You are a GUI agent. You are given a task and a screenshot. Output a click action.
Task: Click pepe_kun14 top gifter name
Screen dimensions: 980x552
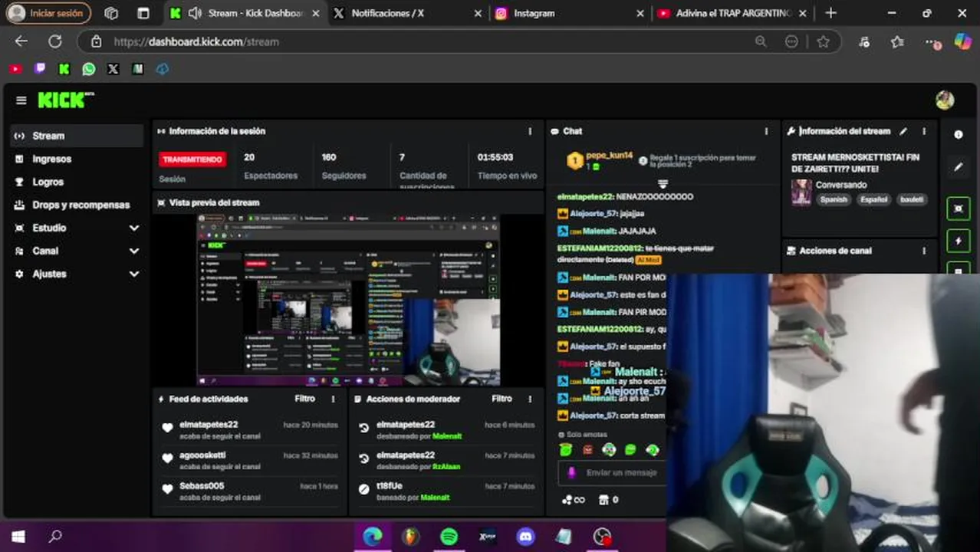(x=609, y=156)
